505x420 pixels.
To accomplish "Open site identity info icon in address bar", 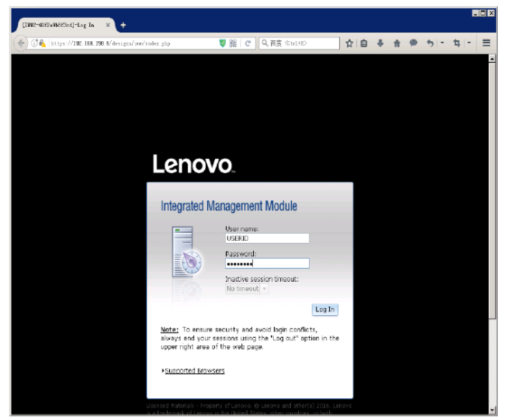I will click(34, 43).
